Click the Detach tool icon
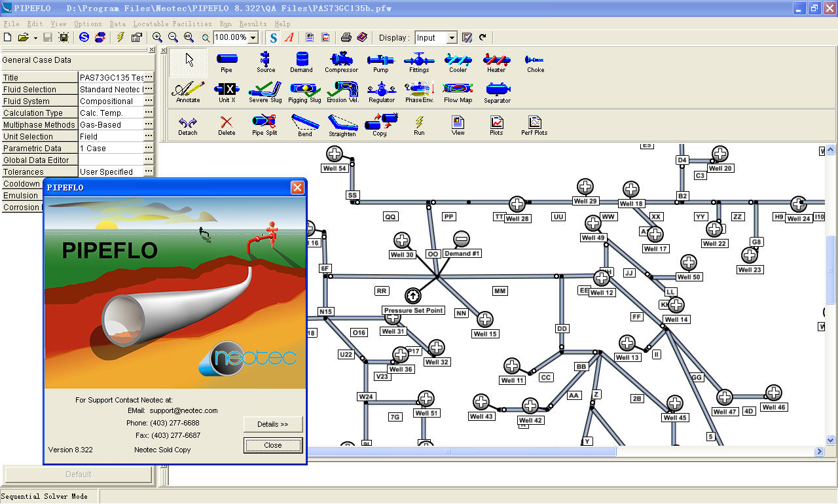 [x=188, y=125]
